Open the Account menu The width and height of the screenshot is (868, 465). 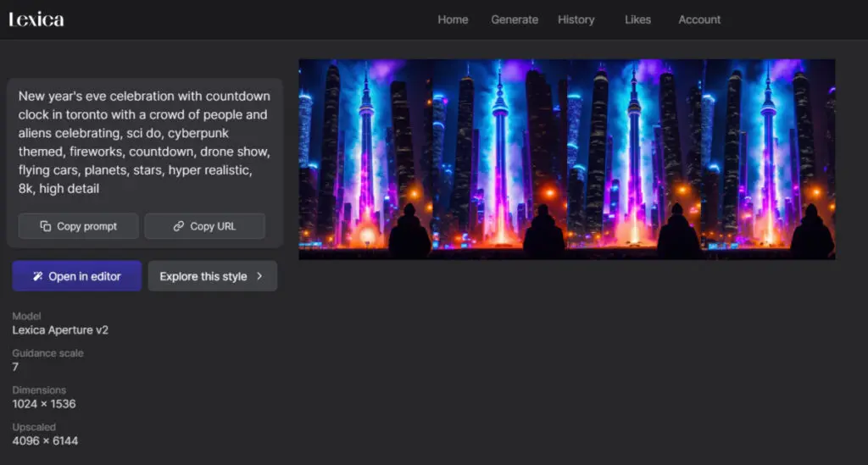coord(699,19)
